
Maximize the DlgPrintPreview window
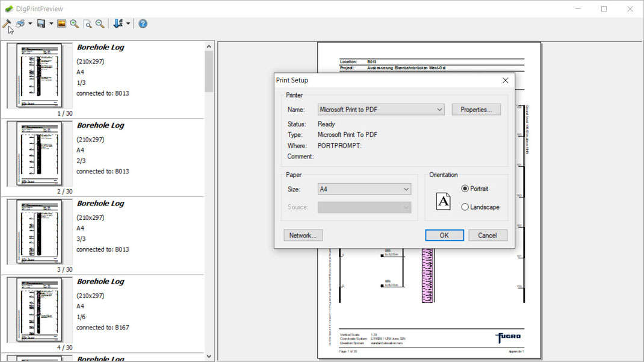tap(604, 8)
